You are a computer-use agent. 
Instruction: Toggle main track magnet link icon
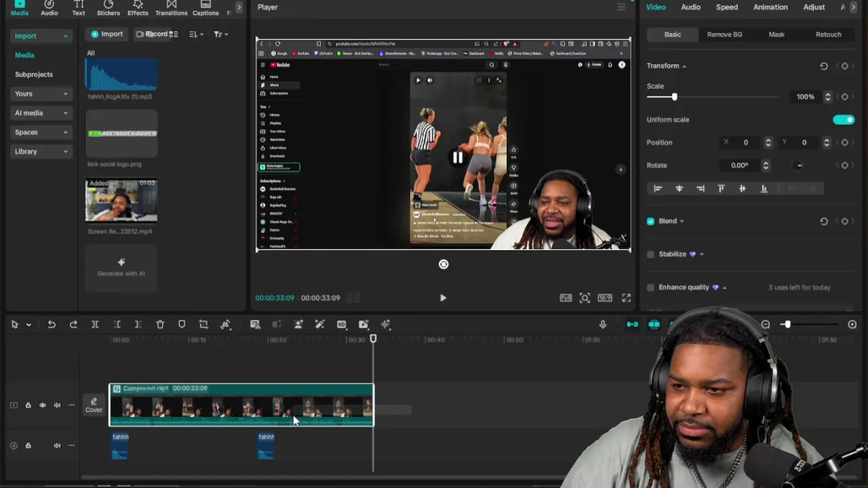click(632, 325)
